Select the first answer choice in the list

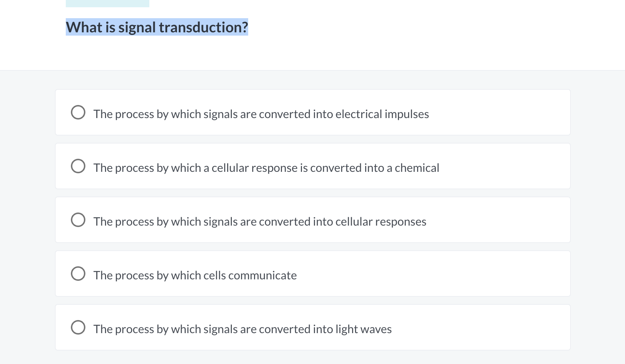click(312, 112)
